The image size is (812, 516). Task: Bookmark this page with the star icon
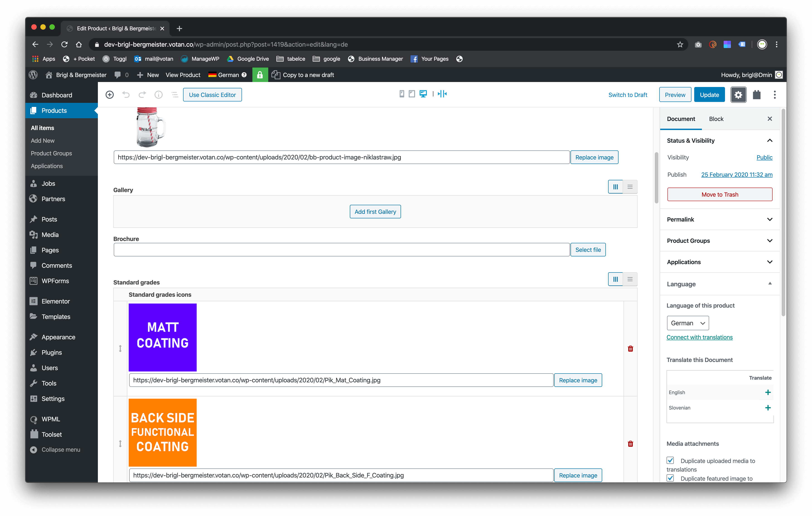[680, 44]
